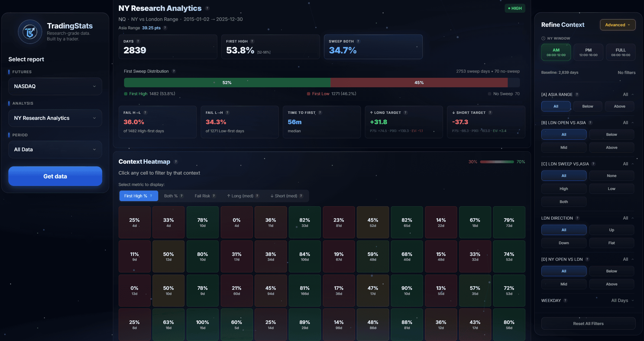
Task: Open the All Data period dropdown
Action: [55, 149]
